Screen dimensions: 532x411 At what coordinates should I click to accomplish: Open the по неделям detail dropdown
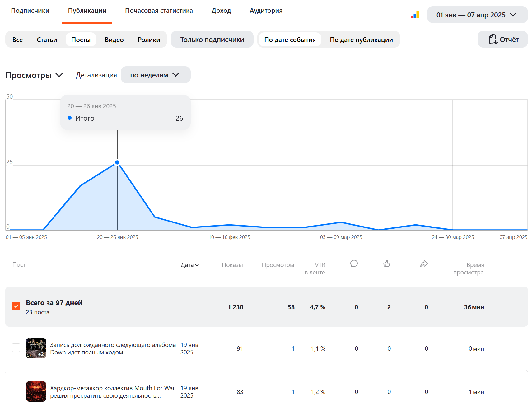click(x=156, y=75)
